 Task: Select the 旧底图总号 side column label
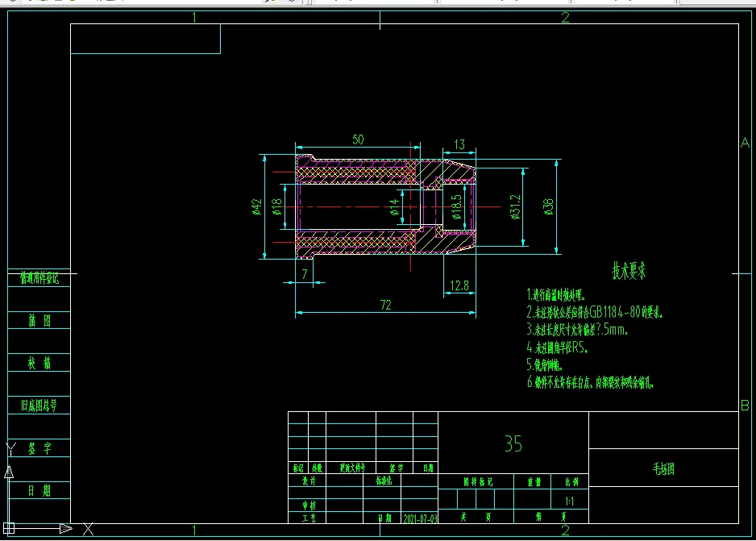(x=39, y=406)
